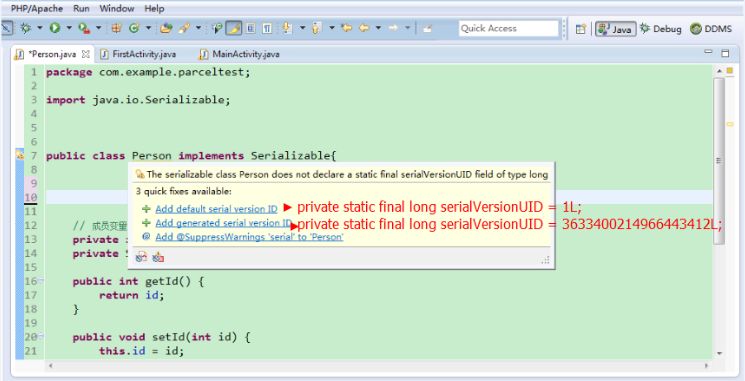745x381 pixels.
Task: Click 'import java.io.Serializable;' line
Action: click(138, 100)
